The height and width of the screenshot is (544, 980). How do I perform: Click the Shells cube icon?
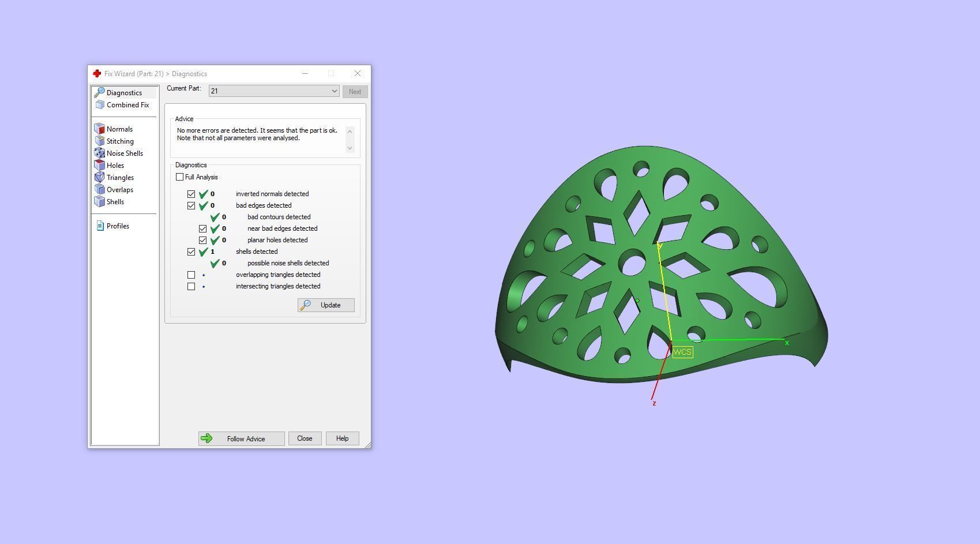point(100,202)
